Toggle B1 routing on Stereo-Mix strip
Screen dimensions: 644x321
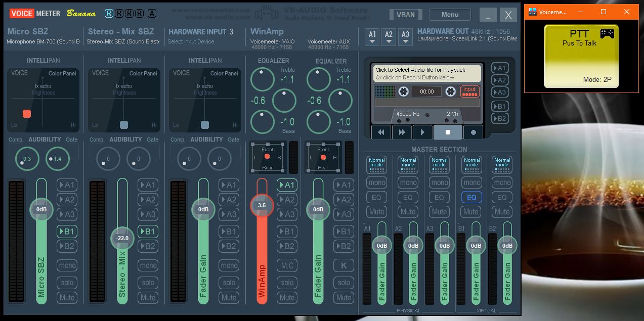(148, 232)
